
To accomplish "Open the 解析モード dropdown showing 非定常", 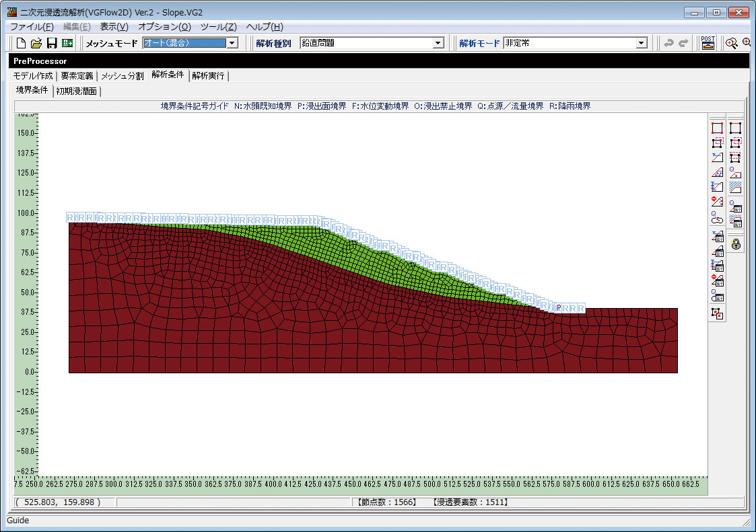I will click(x=642, y=43).
